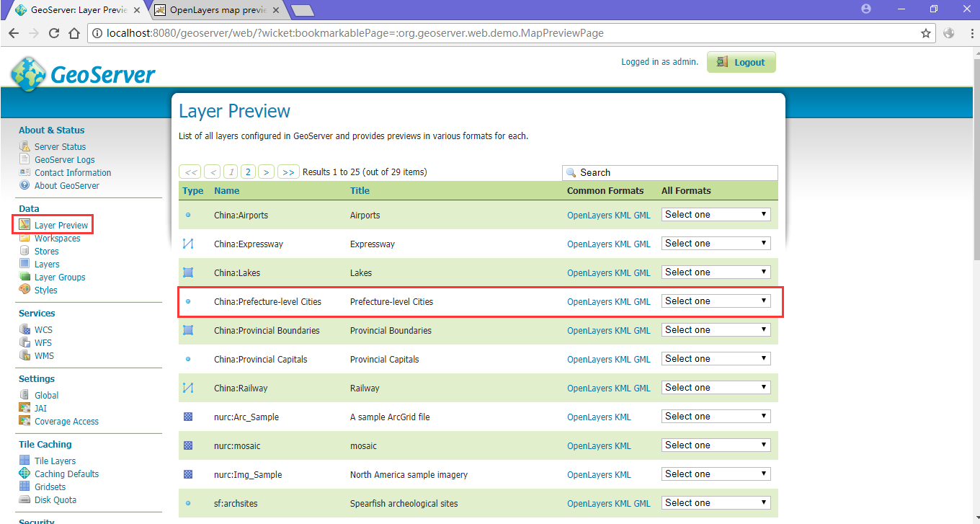Open the Tile Layers link

pos(55,461)
